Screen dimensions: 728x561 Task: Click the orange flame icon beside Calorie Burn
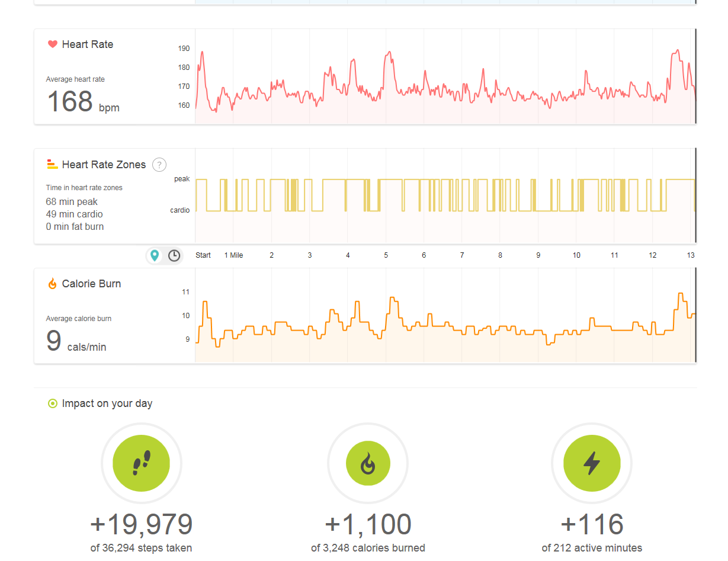point(52,284)
